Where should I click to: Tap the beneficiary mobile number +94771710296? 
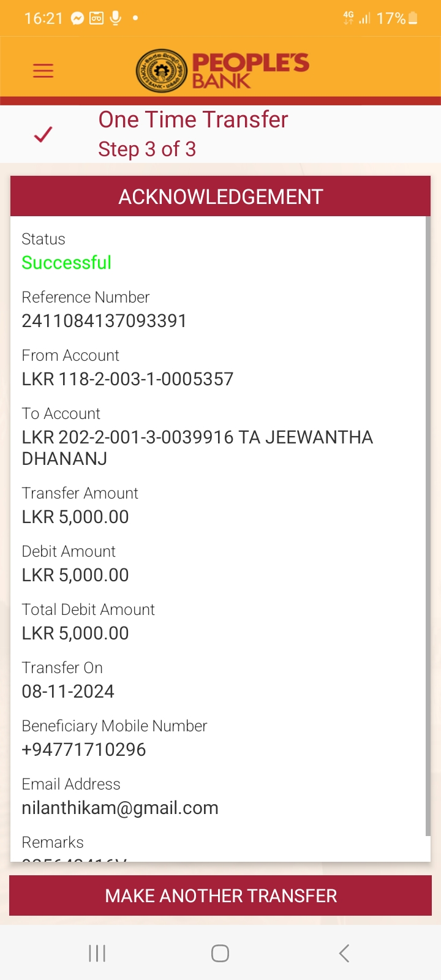tap(84, 750)
